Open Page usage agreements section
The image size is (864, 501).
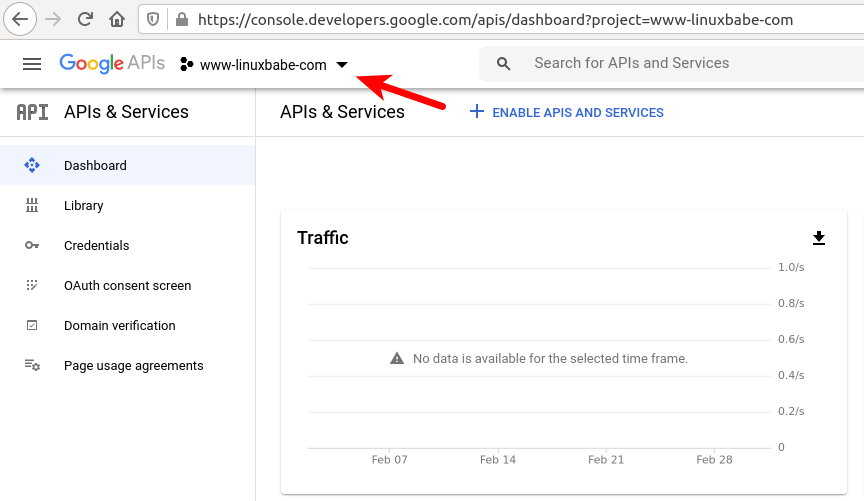[133, 366]
